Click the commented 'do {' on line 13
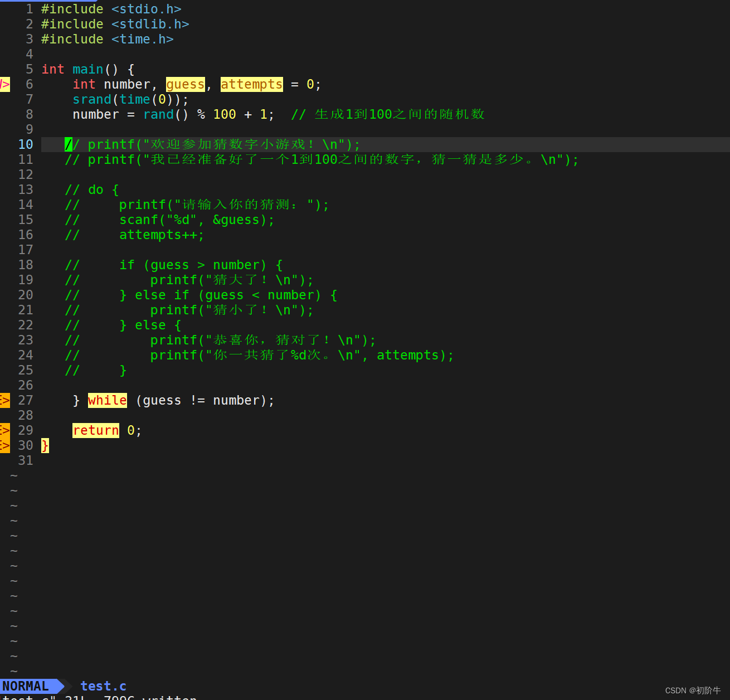730x700 pixels. (92, 190)
